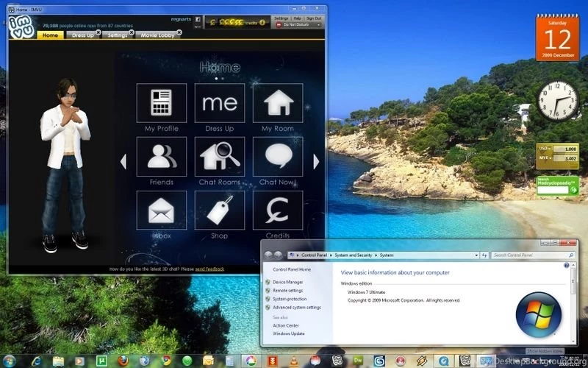Close the Movie Lobby tab
The image size is (588, 368).
pyautogui.click(x=179, y=32)
